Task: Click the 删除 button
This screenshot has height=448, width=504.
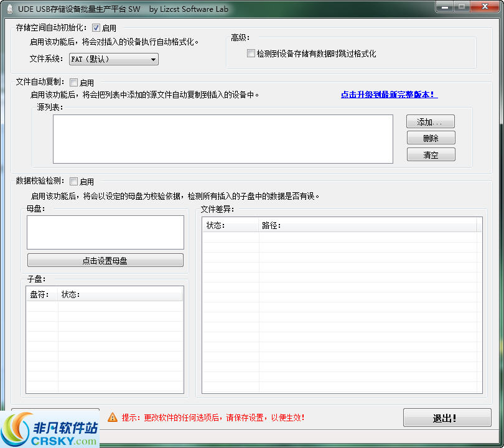Action: 431,138
